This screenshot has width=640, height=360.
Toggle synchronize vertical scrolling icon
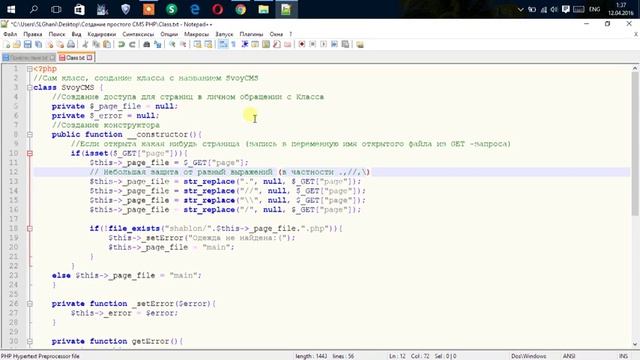198,44
